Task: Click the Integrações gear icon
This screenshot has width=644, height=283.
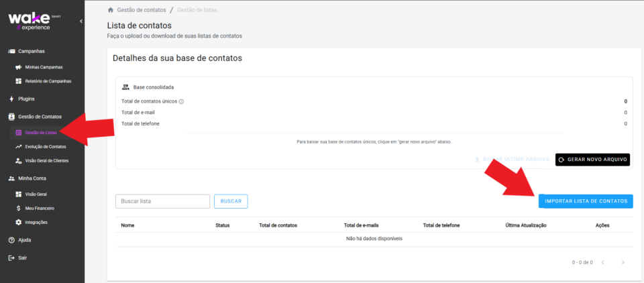Action: pyautogui.click(x=18, y=222)
